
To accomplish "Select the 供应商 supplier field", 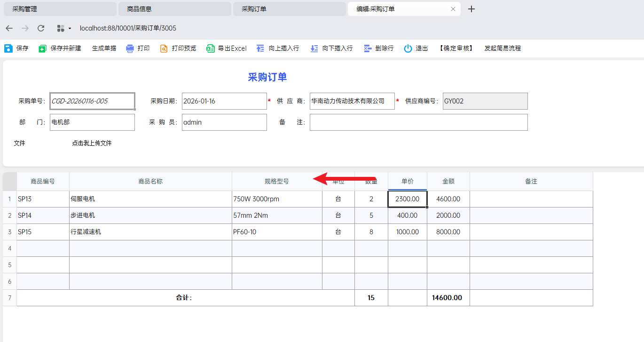I will 352,101.
